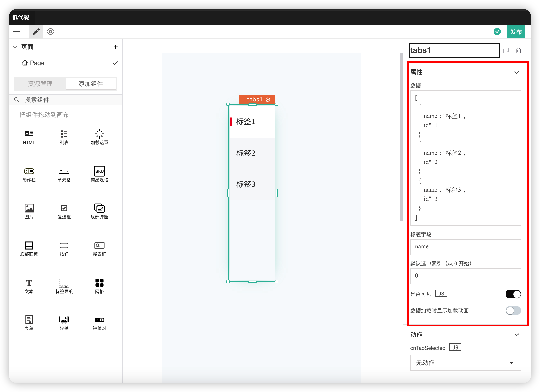
Task: Click the duplicate tabs1 component icon
Action: tap(506, 50)
